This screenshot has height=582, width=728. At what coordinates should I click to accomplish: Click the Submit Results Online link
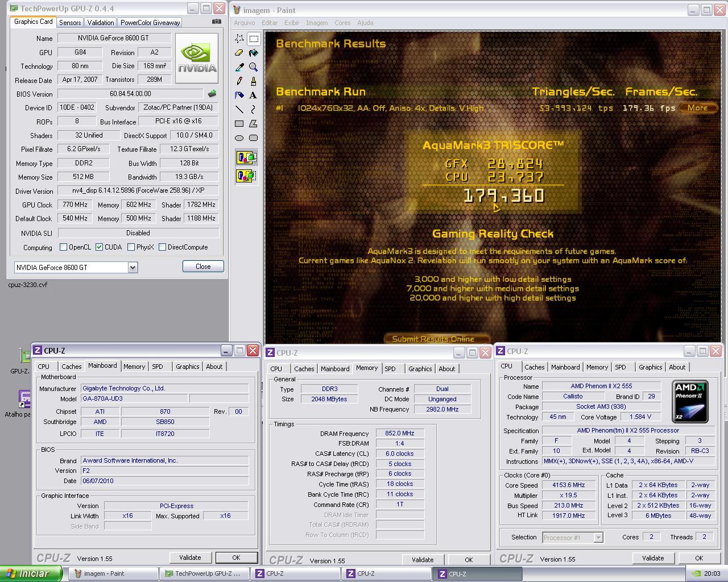[x=437, y=339]
